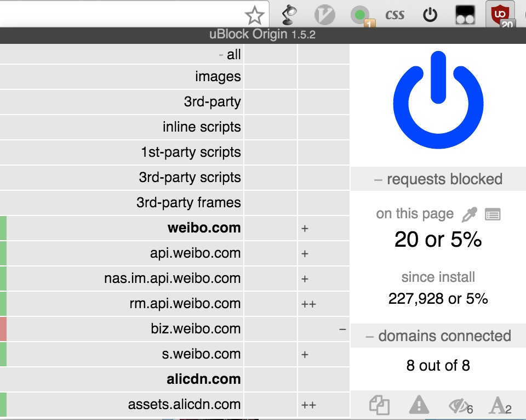Screen dimensions: 526x420
Task: Click the CSS extension icon in the toolbar
Action: point(395,15)
